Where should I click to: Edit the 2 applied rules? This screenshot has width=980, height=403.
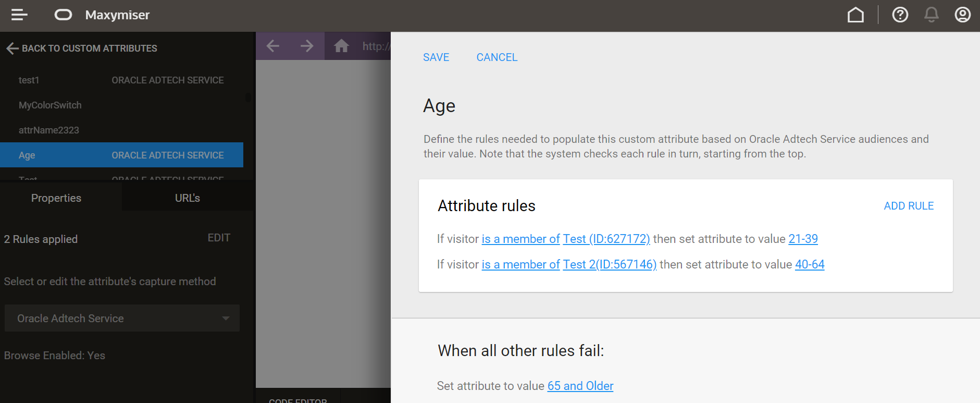tap(219, 238)
